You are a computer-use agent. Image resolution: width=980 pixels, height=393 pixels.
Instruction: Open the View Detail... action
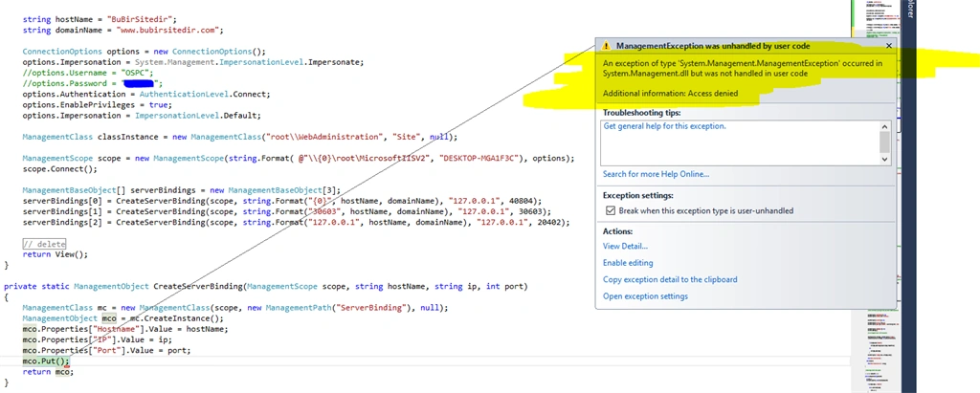(625, 247)
